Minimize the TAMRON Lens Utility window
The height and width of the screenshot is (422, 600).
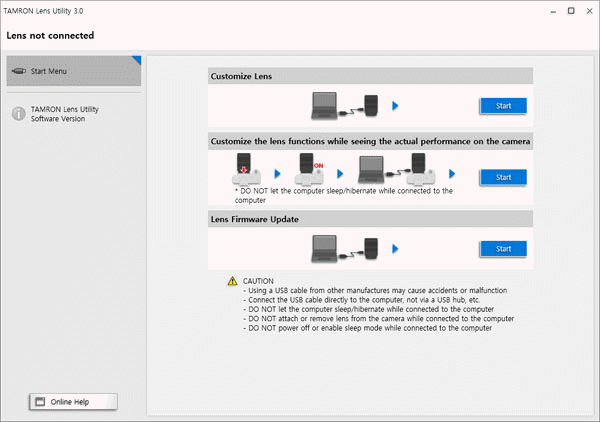click(x=553, y=11)
